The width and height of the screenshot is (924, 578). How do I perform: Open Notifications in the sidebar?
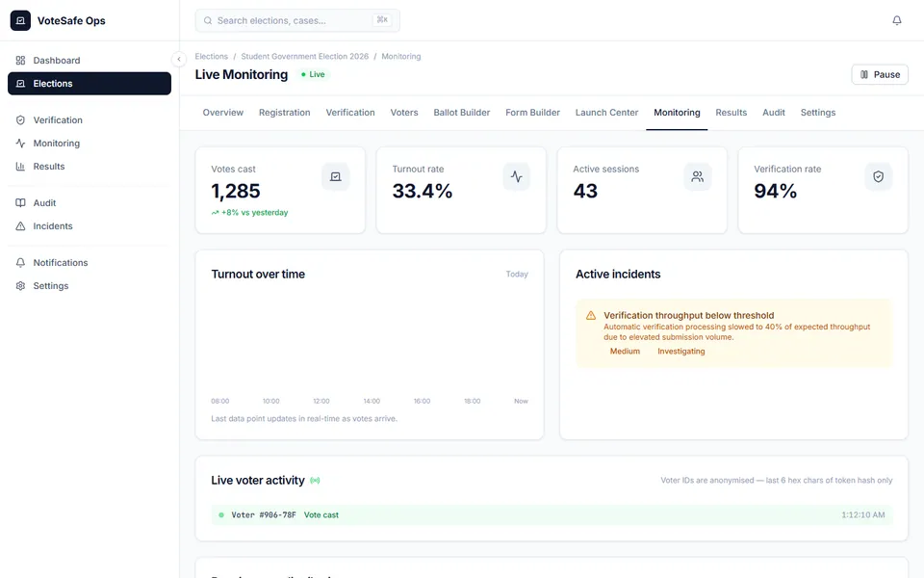90,262
